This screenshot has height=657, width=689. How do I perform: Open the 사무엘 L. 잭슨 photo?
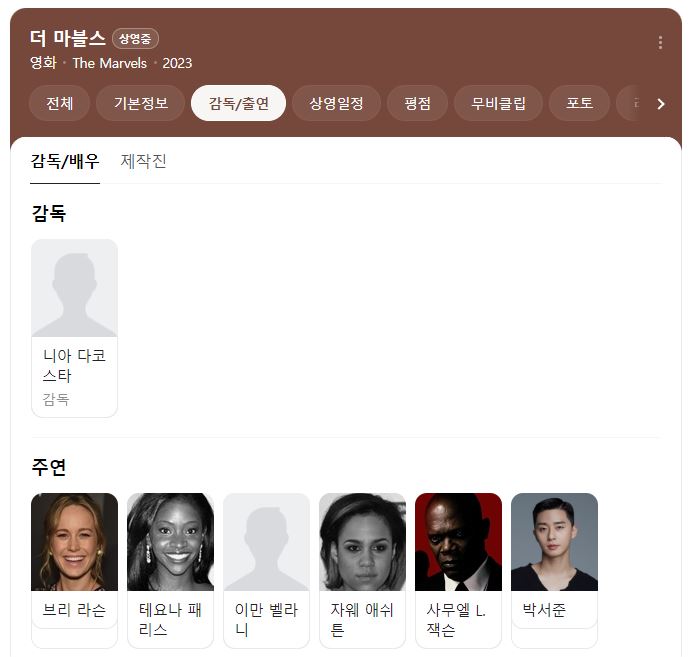[x=458, y=541]
